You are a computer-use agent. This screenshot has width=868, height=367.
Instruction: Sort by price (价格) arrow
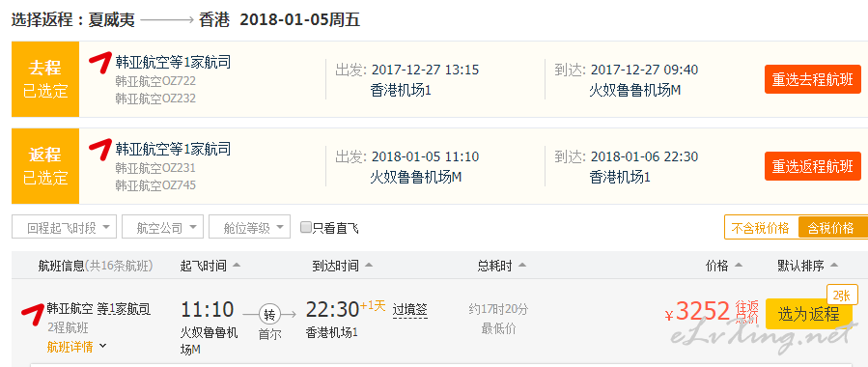[x=738, y=266]
